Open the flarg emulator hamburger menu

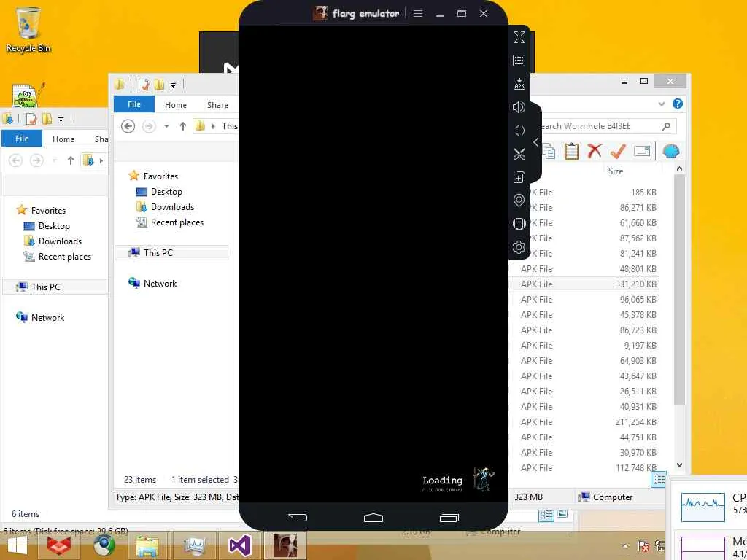[x=418, y=13]
